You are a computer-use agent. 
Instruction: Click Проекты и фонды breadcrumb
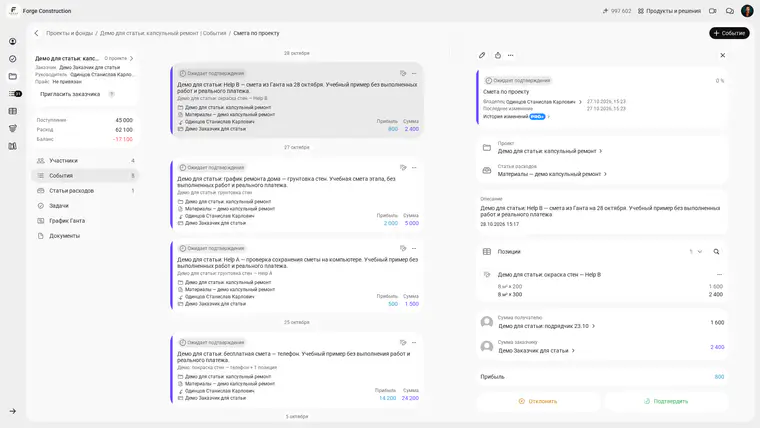69,33
